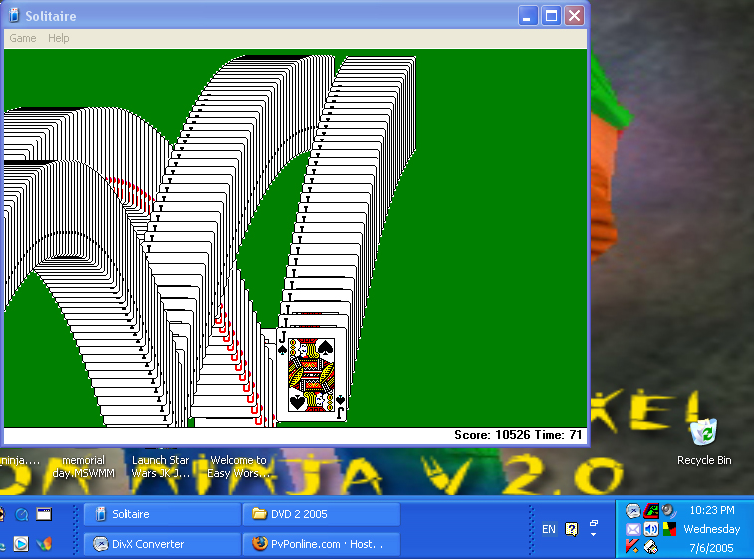The width and height of the screenshot is (755, 560).
Task: Click the language bar help icon
Action: click(x=571, y=529)
